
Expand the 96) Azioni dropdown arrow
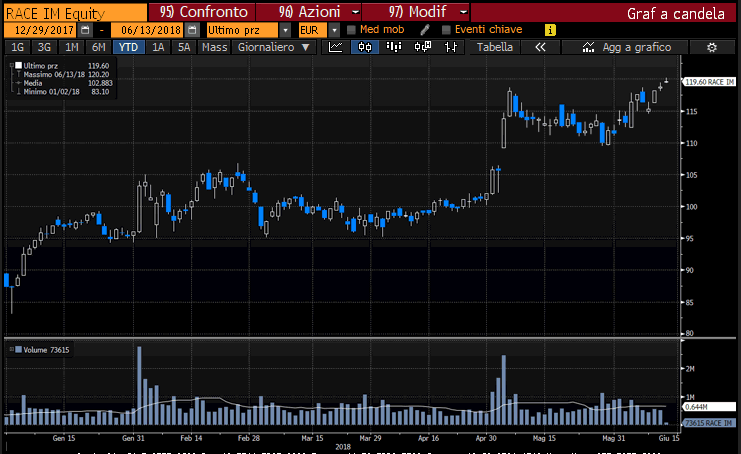point(356,12)
